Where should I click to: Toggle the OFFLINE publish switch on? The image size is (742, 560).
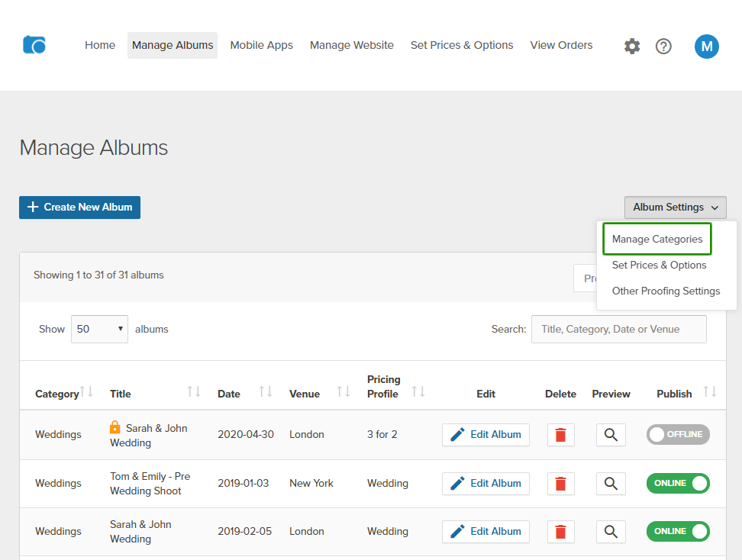coord(678,435)
